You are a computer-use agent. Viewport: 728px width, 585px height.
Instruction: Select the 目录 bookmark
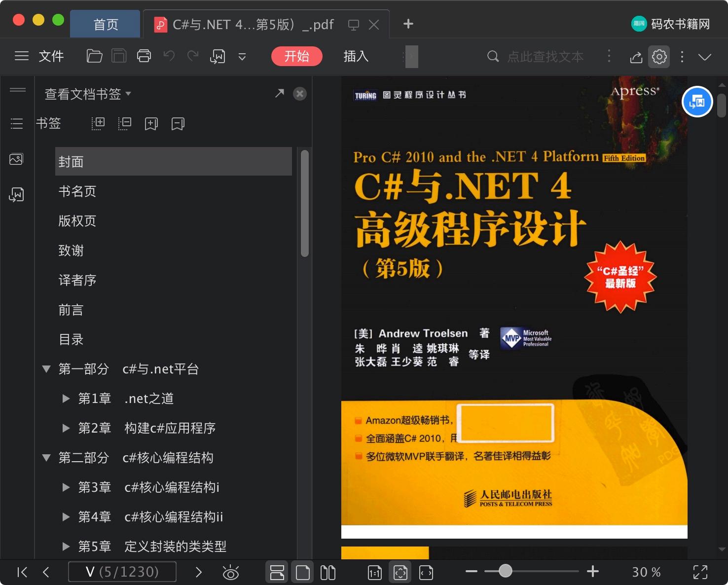tap(71, 339)
